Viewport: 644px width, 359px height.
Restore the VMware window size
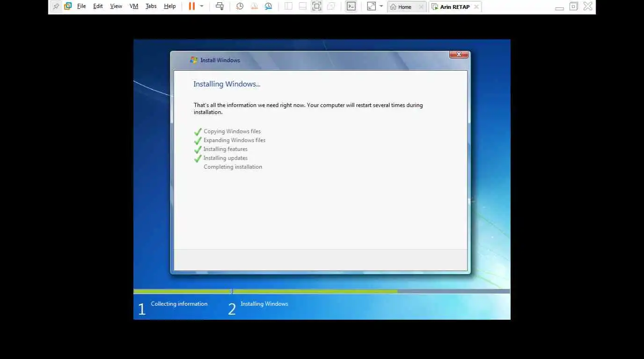coord(573,7)
